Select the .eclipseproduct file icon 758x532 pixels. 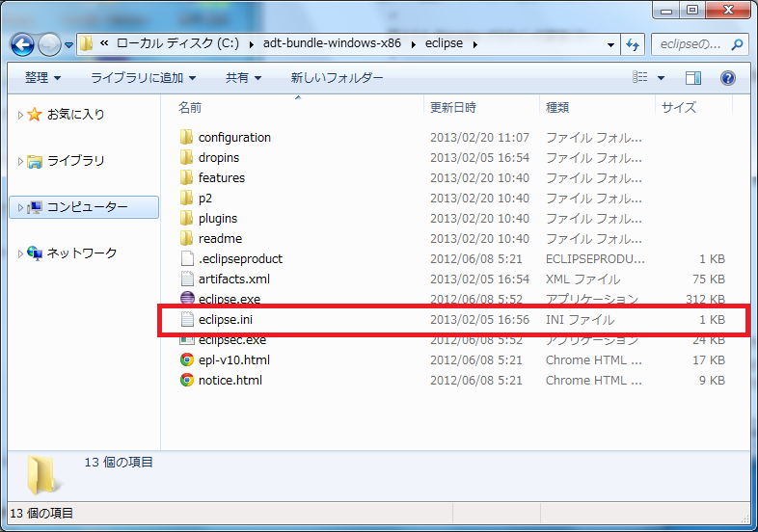(x=187, y=259)
